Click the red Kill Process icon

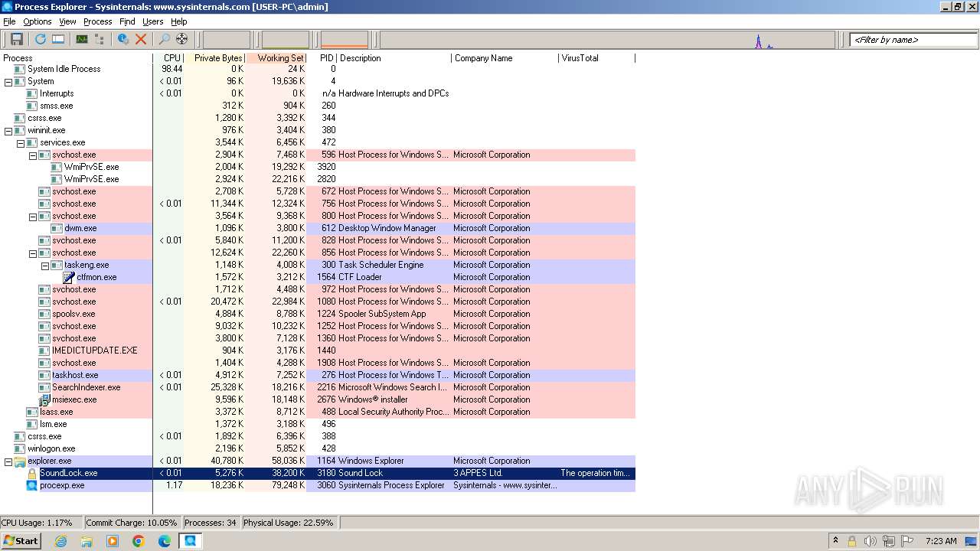[x=141, y=39]
